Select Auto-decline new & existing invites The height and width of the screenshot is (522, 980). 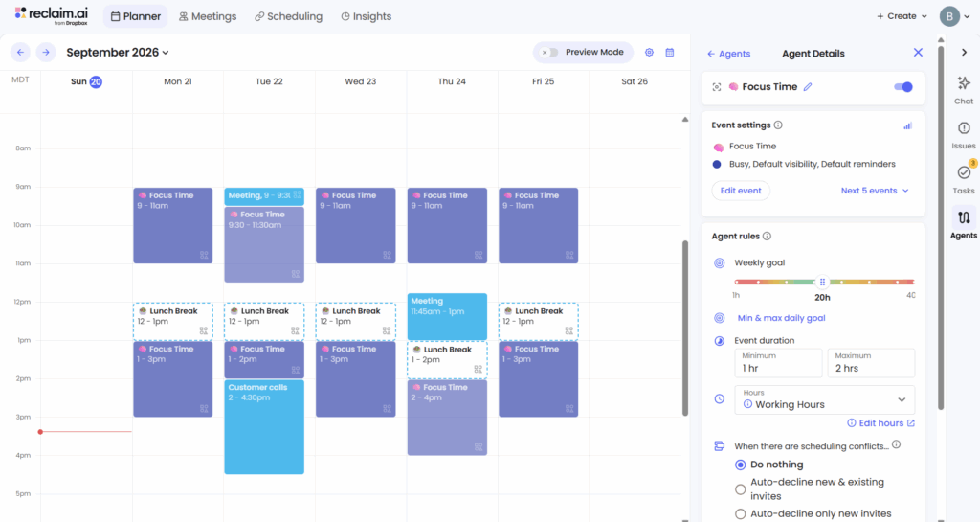click(x=740, y=488)
